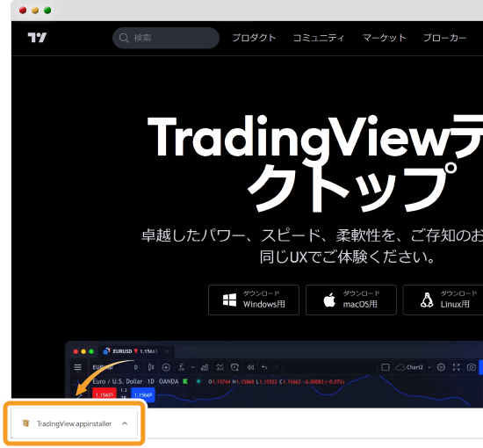Expand the download item chevron
The image size is (483, 448).
(125, 423)
